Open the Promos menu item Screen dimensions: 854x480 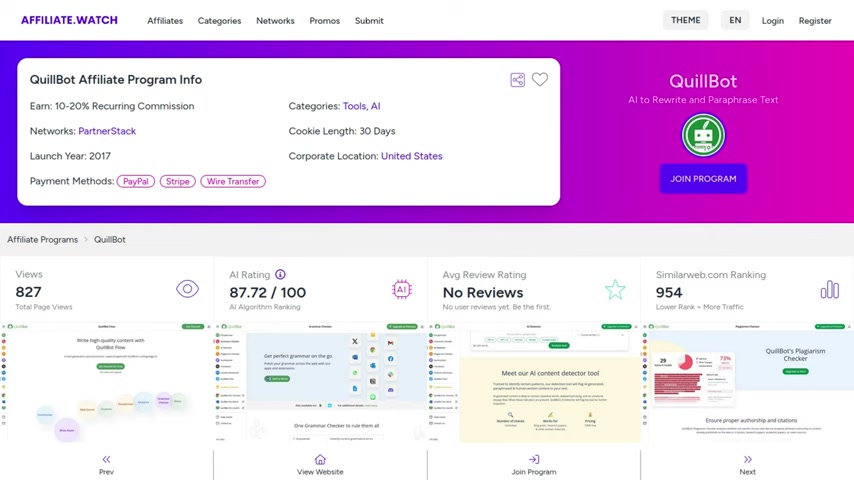(325, 21)
